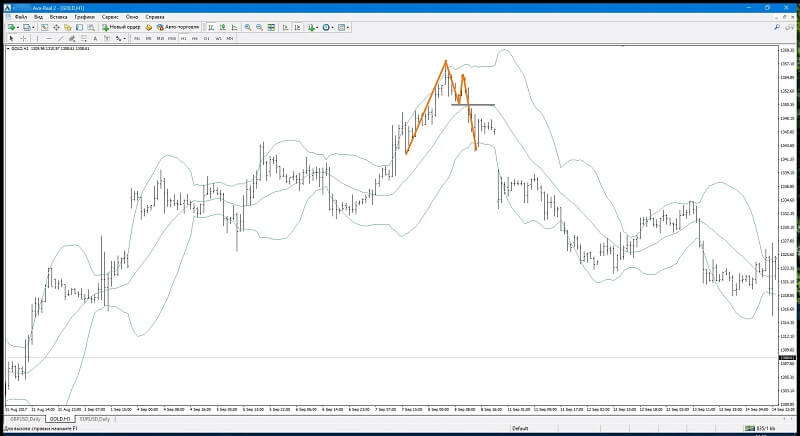The height and width of the screenshot is (436, 800).
Task: Select the bar chart type icon
Action: (211, 28)
